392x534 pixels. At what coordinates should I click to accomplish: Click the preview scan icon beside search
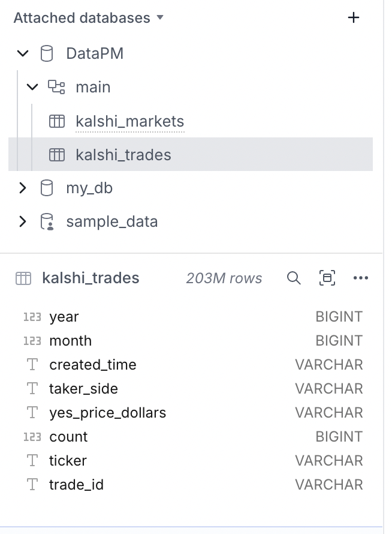tap(327, 278)
